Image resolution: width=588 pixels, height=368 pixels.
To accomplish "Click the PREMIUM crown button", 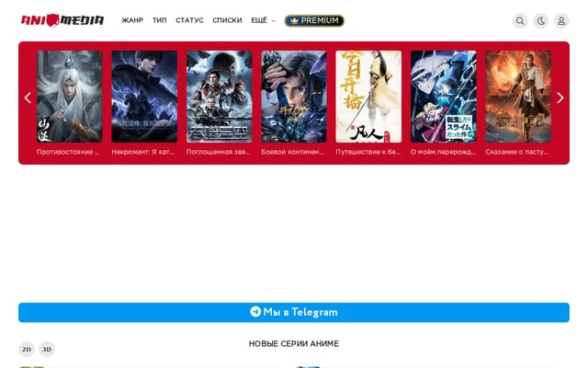I will coord(314,20).
